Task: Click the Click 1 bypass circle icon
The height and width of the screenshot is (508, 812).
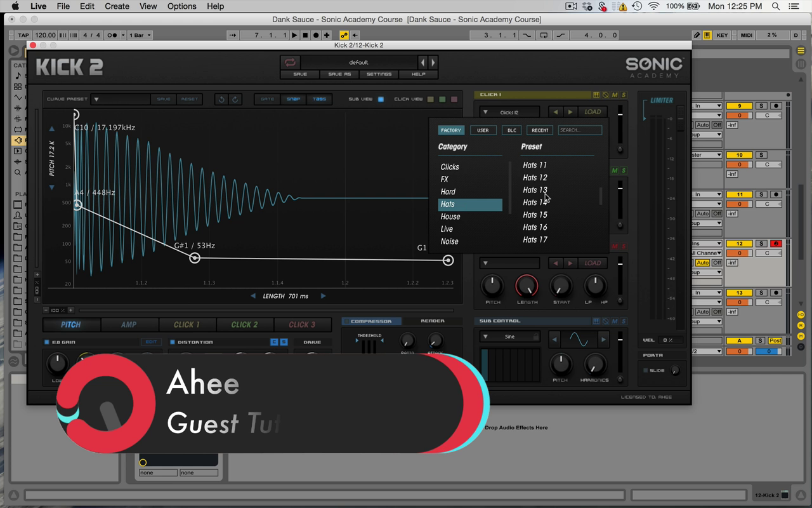Action: click(605, 95)
